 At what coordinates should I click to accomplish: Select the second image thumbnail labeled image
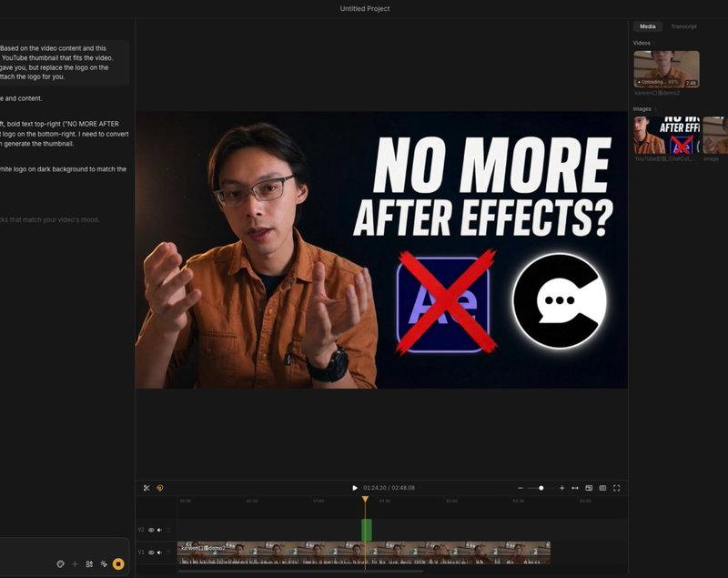(715, 135)
